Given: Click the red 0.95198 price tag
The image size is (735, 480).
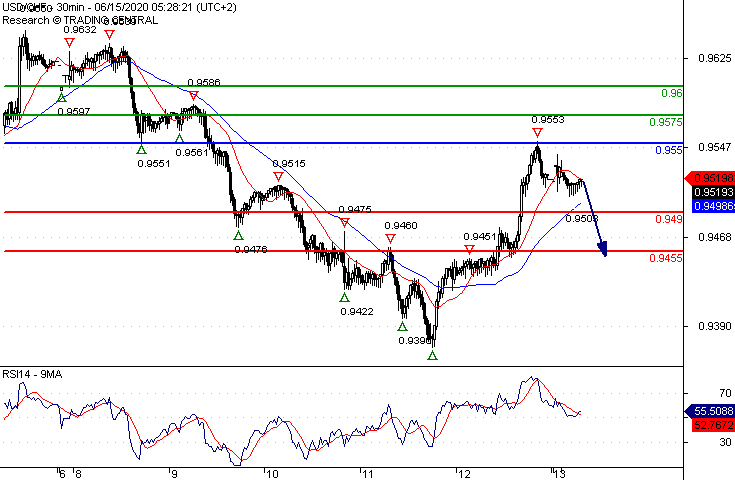Looking at the screenshot, I should [711, 178].
